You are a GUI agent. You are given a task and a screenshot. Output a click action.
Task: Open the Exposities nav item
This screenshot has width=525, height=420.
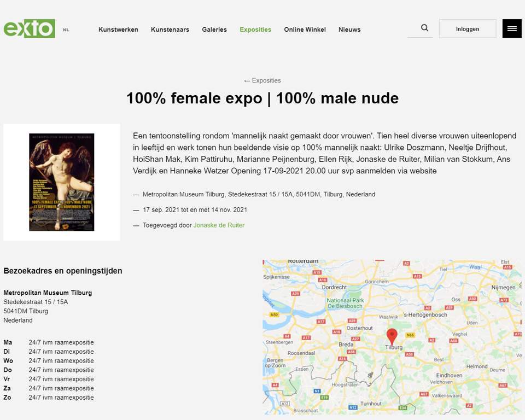255,30
